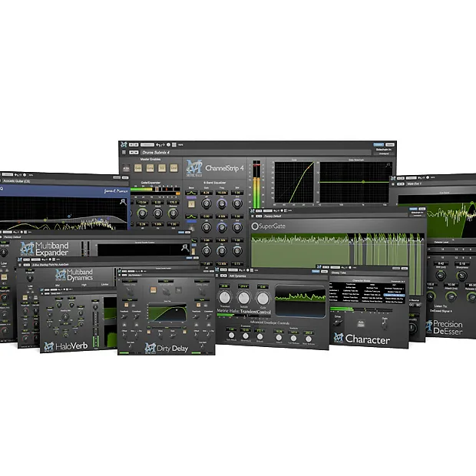Click the blue button at ChannelStrip top right
Image resolution: width=476 pixels, height=476 pixels.
pos(378,145)
